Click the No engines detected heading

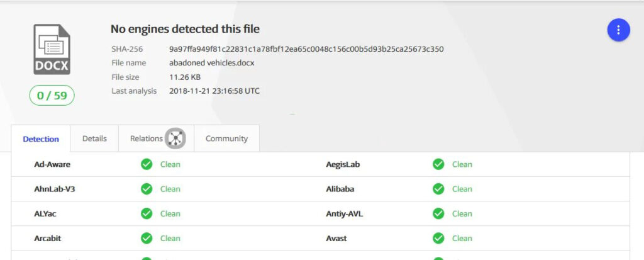185,29
